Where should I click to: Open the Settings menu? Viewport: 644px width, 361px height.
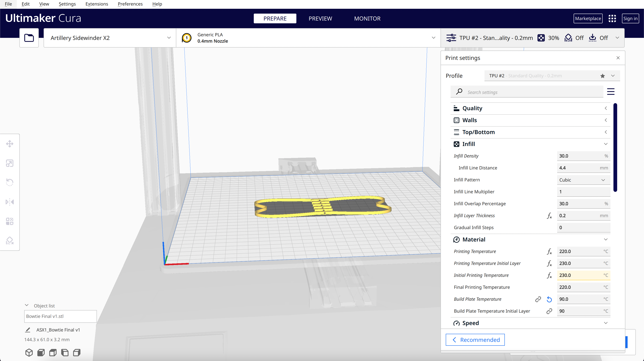(67, 4)
